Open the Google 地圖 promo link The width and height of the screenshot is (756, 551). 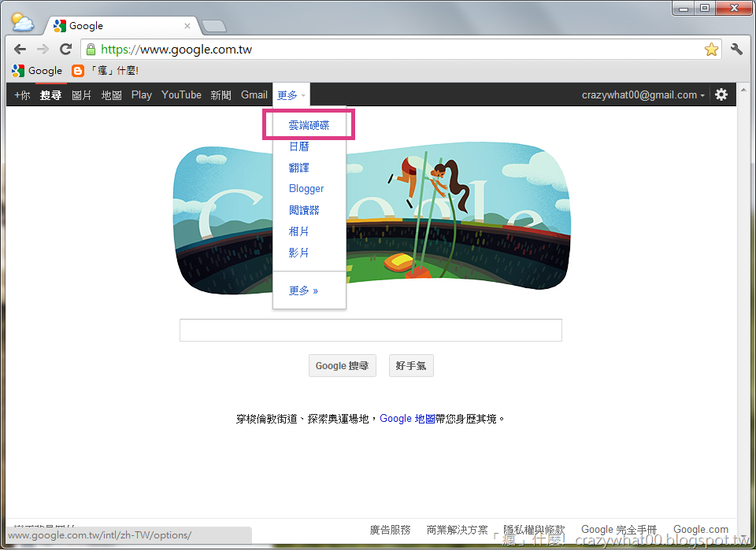pyautogui.click(x=407, y=419)
